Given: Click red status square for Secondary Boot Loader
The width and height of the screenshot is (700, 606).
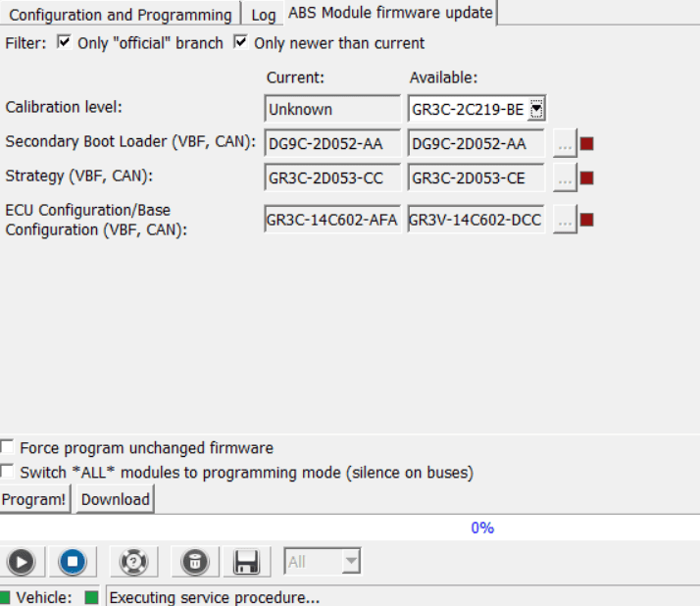Looking at the screenshot, I should pos(586,143).
